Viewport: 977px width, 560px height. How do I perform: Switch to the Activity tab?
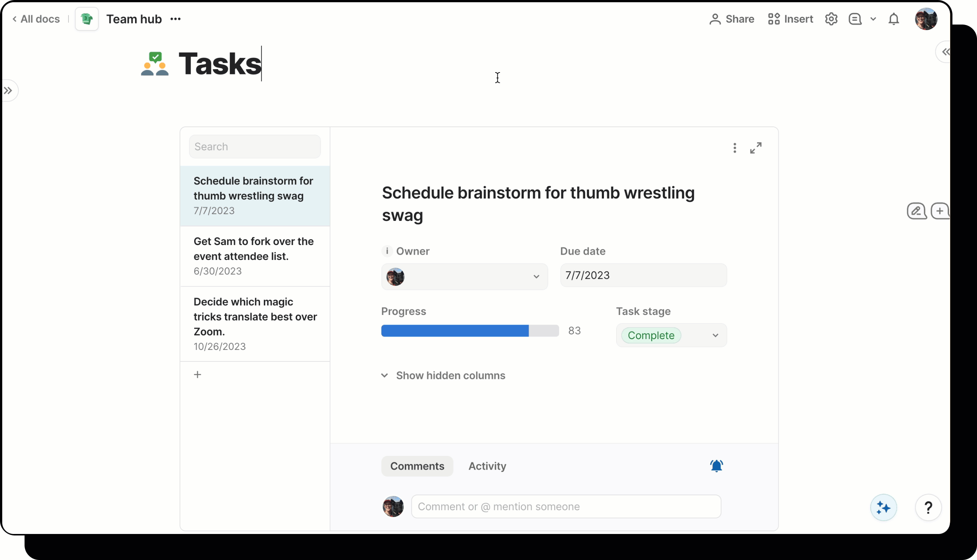click(x=487, y=466)
